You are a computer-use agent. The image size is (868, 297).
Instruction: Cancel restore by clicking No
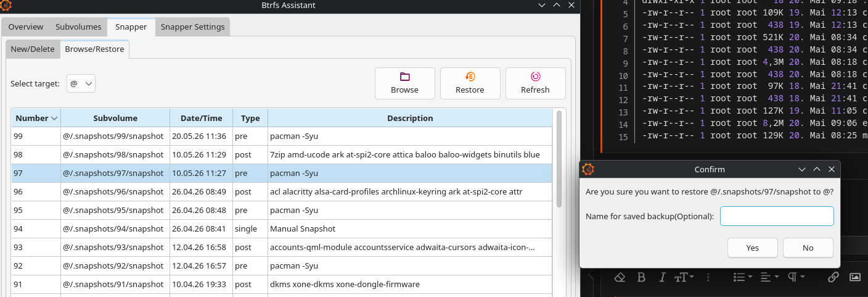coord(808,248)
